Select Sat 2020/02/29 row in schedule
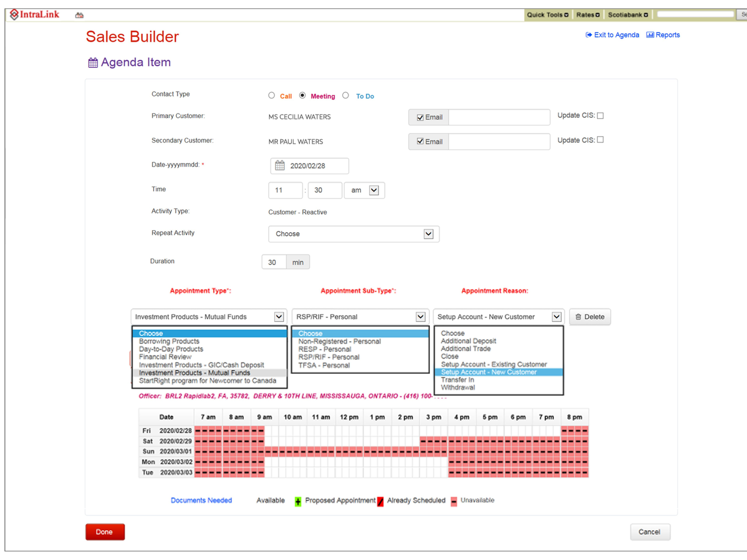This screenshot has width=747, height=560. [x=364, y=441]
